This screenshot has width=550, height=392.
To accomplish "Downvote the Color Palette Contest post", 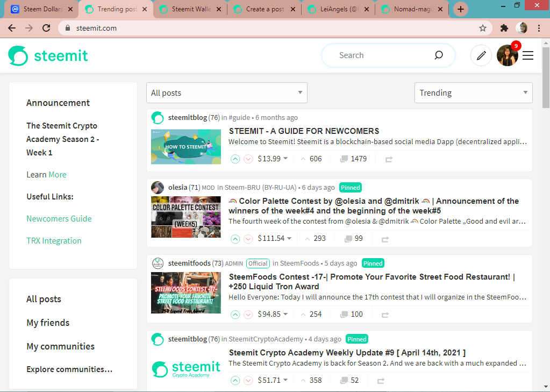I will coord(248,239).
